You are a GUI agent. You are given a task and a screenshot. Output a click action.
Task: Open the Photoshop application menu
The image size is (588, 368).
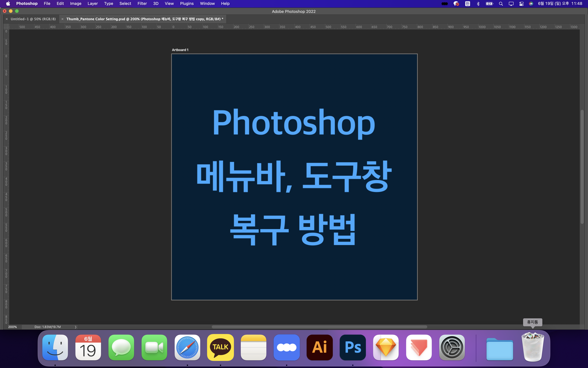[x=27, y=3]
